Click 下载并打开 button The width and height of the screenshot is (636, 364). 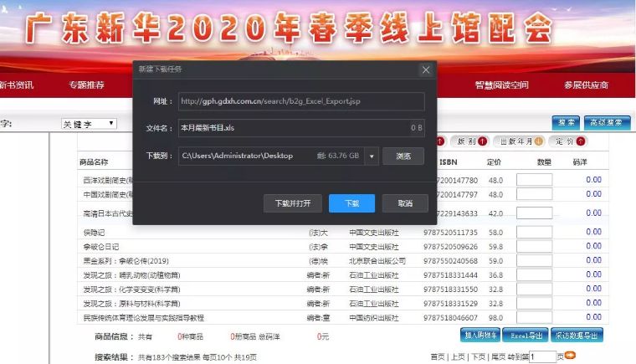[x=293, y=203]
